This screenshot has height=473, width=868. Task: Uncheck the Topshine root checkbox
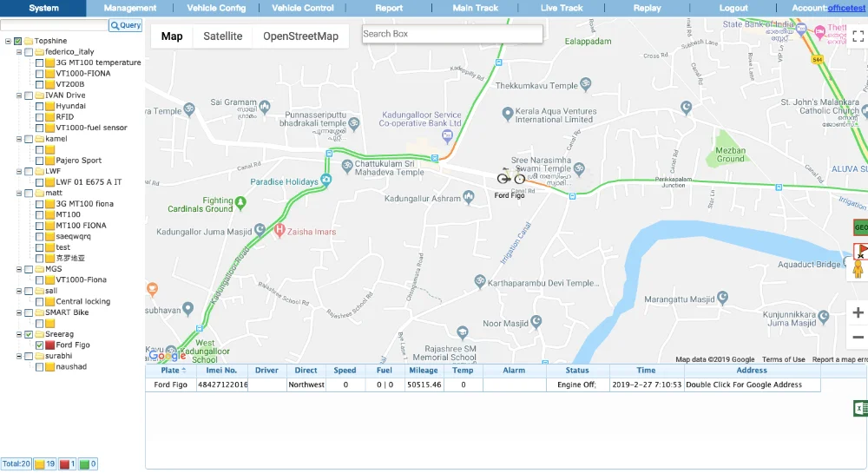(x=17, y=41)
